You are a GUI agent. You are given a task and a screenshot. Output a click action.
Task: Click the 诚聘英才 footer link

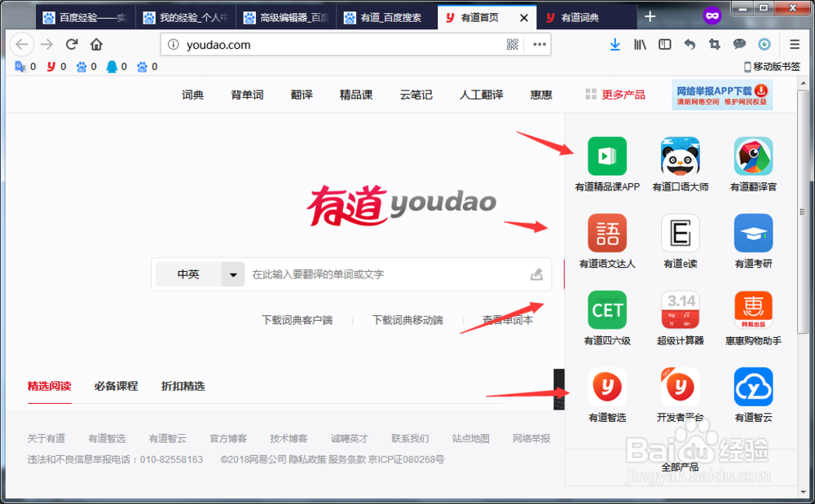pos(350,439)
